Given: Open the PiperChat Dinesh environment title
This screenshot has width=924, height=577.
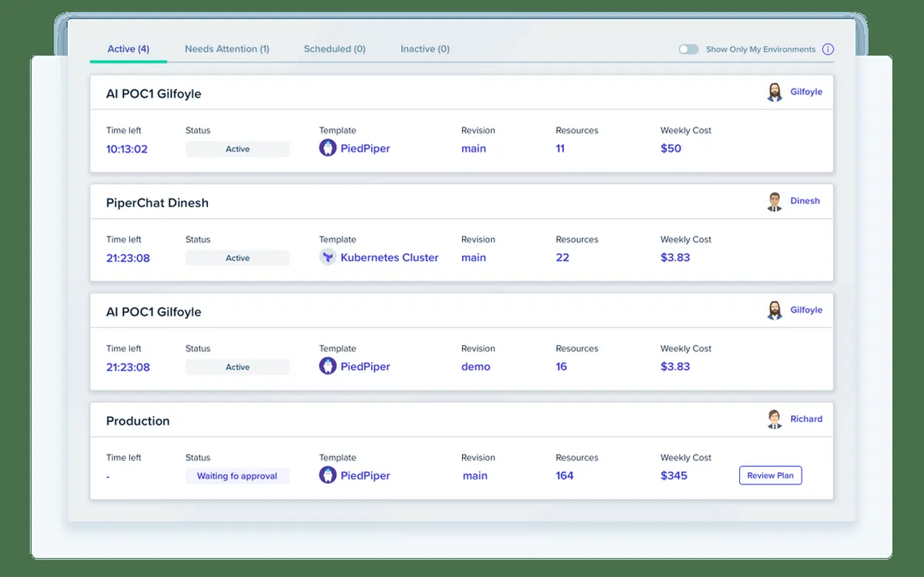Looking at the screenshot, I should (x=157, y=203).
